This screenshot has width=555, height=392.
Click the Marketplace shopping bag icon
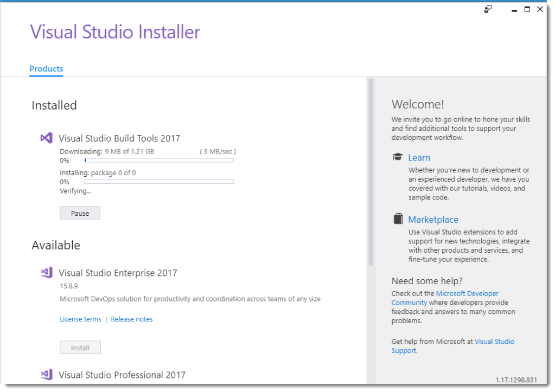[398, 219]
